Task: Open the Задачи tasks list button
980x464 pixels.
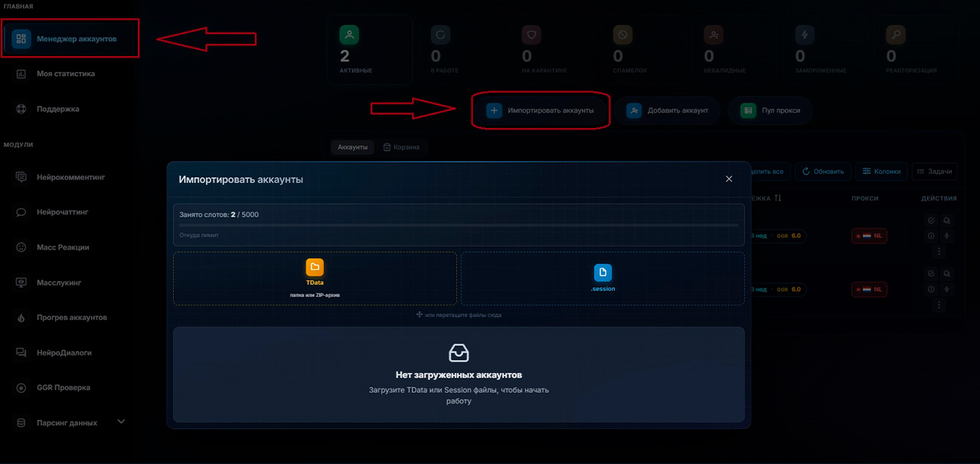Action: 933,172
